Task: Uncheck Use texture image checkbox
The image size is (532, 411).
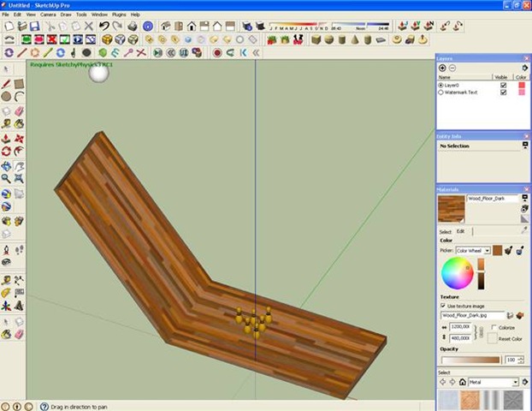Action: [x=443, y=305]
